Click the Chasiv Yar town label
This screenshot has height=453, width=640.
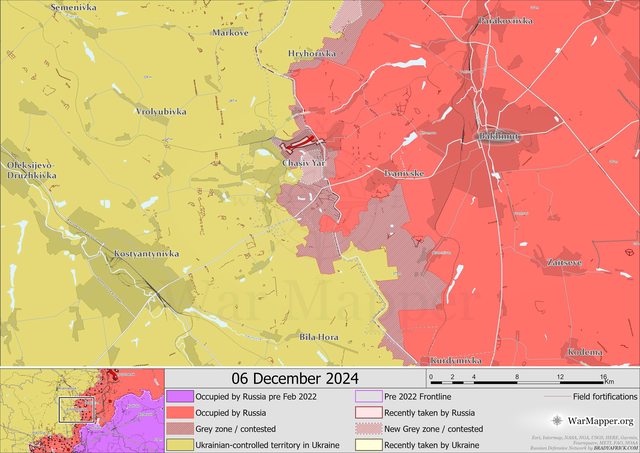[304, 162]
